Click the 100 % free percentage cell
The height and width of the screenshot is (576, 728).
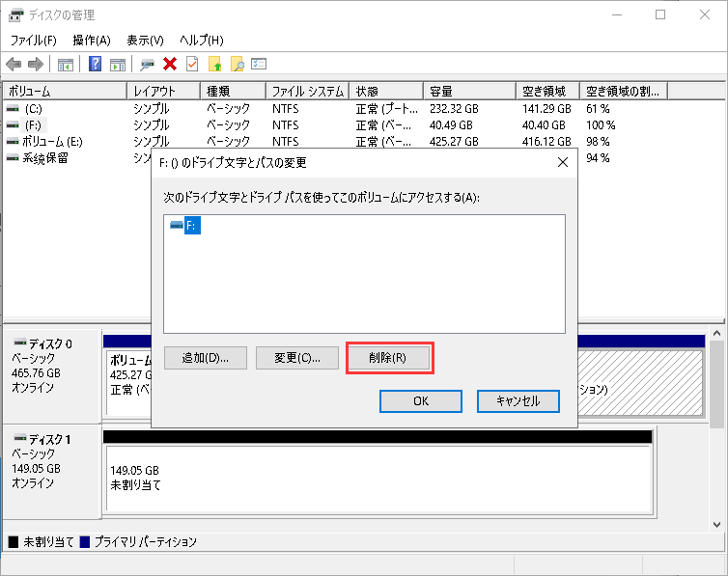coord(601,125)
